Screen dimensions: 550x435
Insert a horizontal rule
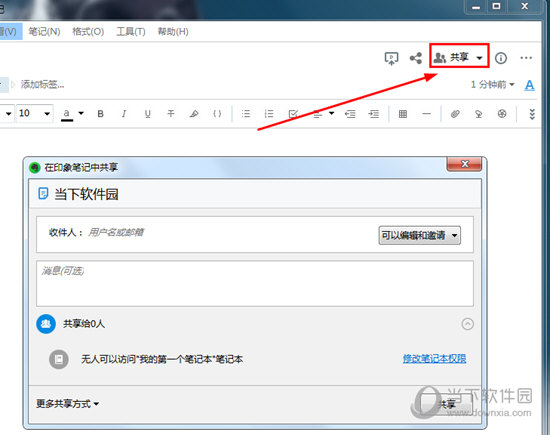[426, 114]
